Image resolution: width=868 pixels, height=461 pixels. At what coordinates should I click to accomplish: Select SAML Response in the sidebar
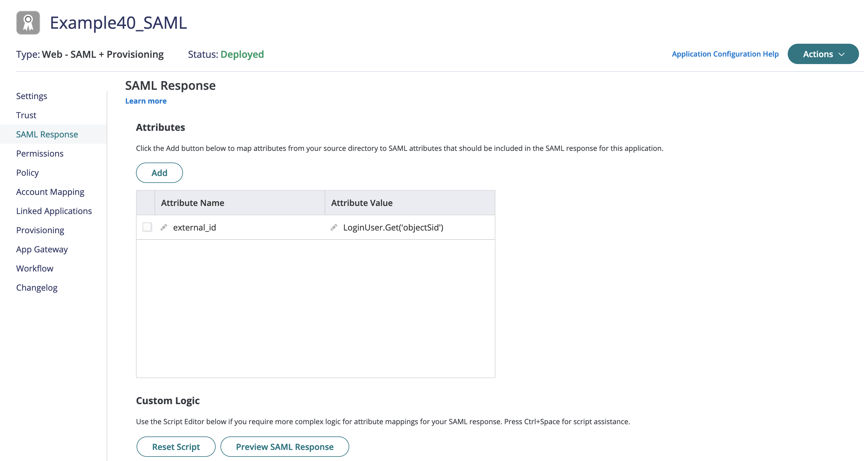[x=47, y=134]
